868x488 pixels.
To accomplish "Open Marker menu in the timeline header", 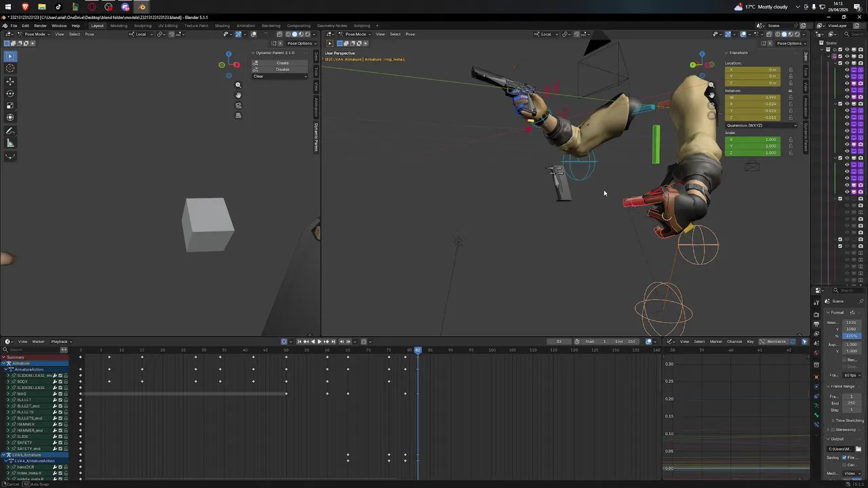I will tap(38, 342).
